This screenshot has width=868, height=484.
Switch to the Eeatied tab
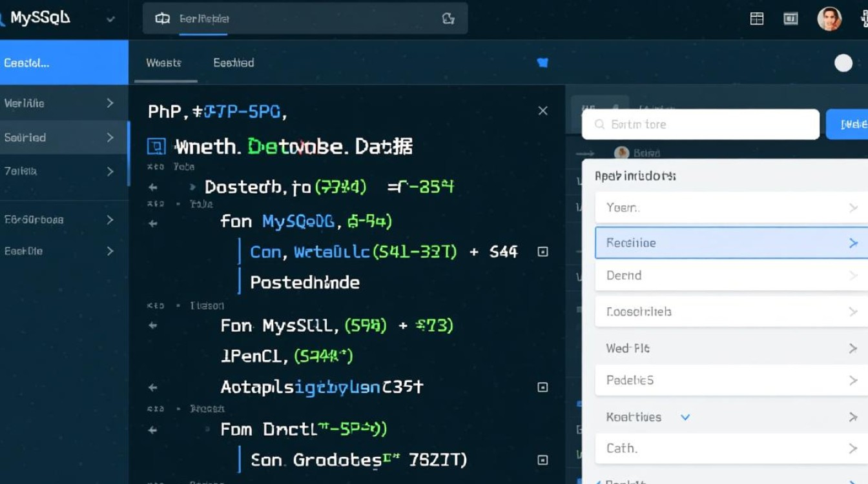point(233,63)
